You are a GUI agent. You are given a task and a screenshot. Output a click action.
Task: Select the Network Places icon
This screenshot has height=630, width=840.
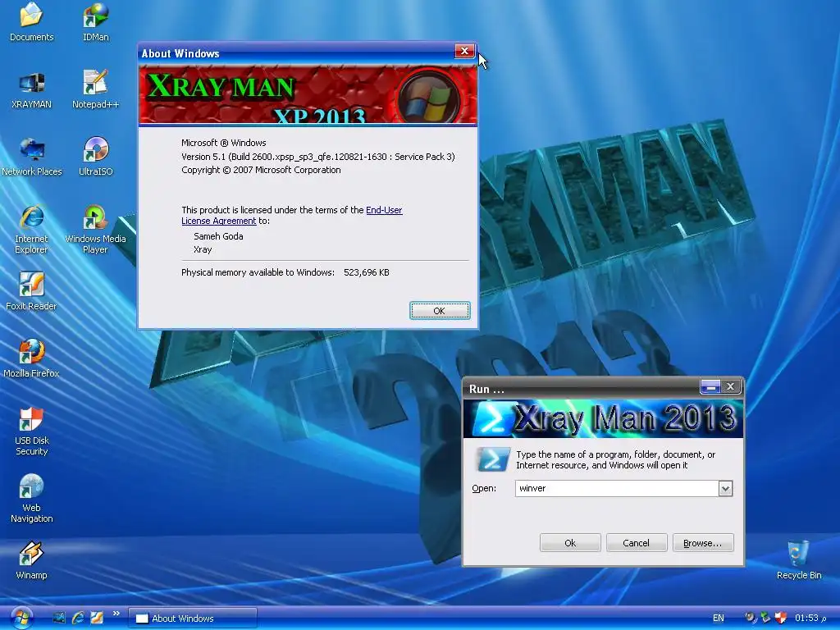tap(32, 157)
